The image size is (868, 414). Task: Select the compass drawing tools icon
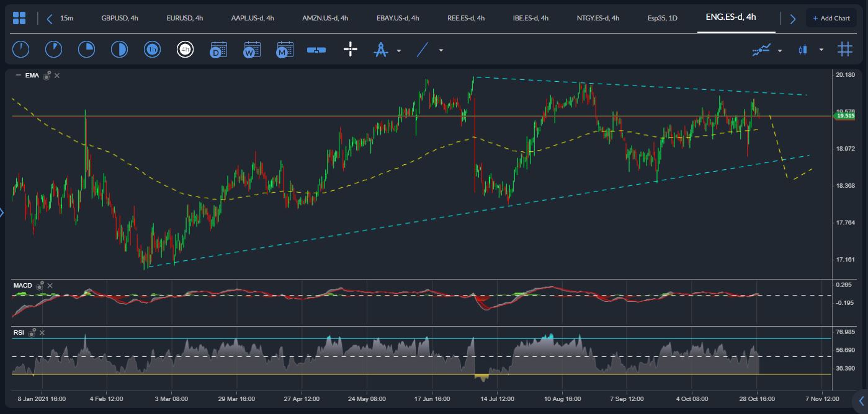tap(381, 50)
